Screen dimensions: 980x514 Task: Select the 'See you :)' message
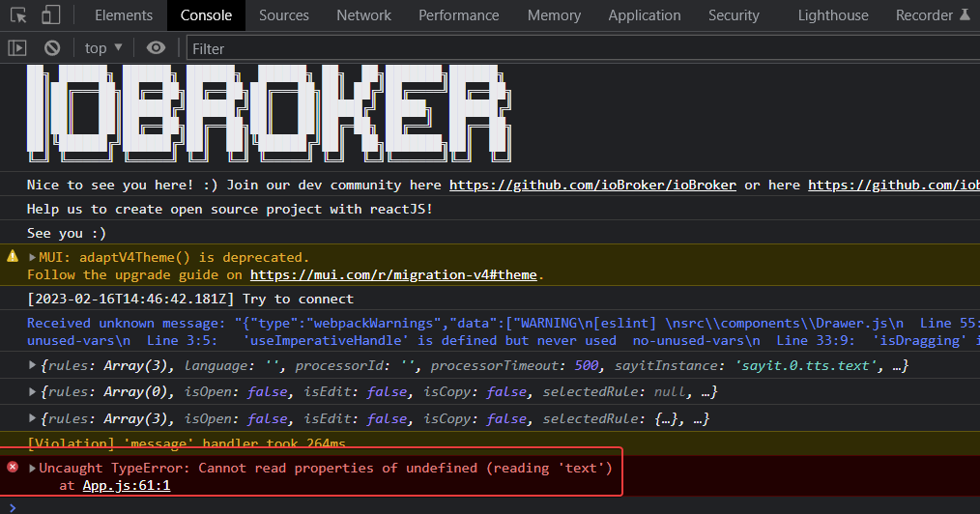coord(67,233)
